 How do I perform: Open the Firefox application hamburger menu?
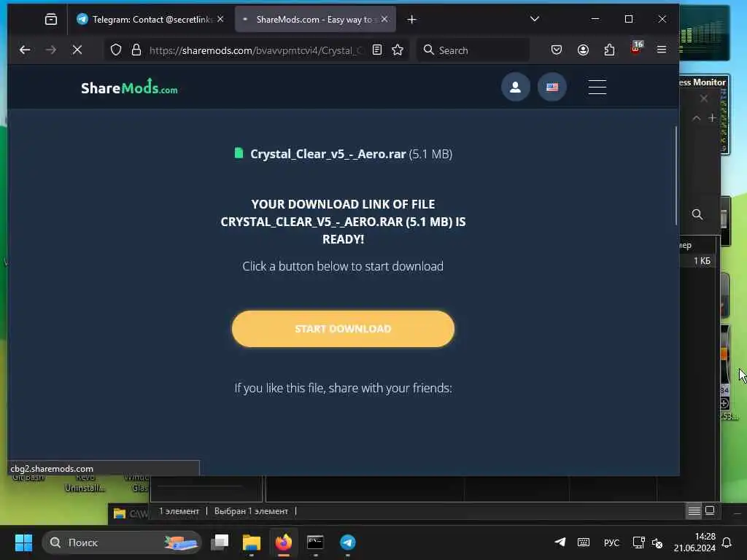click(x=662, y=50)
